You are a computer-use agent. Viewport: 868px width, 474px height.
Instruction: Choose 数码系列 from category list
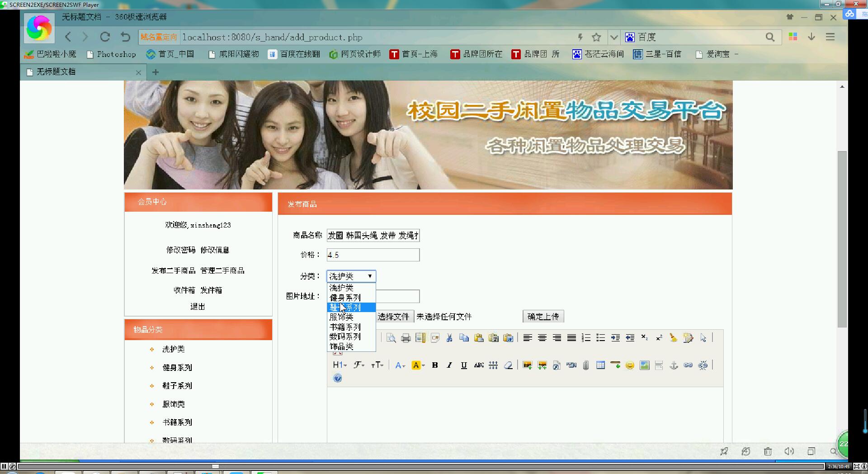[x=351, y=337]
